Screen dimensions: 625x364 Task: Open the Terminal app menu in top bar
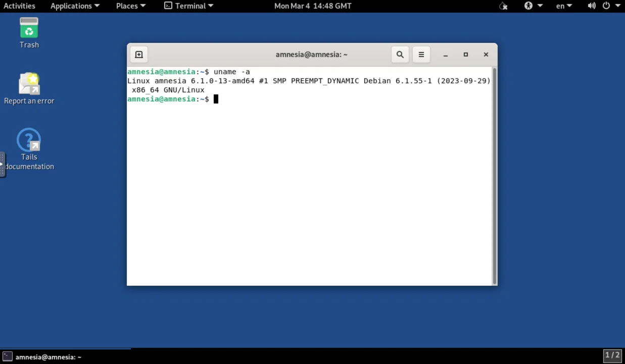[x=189, y=6]
